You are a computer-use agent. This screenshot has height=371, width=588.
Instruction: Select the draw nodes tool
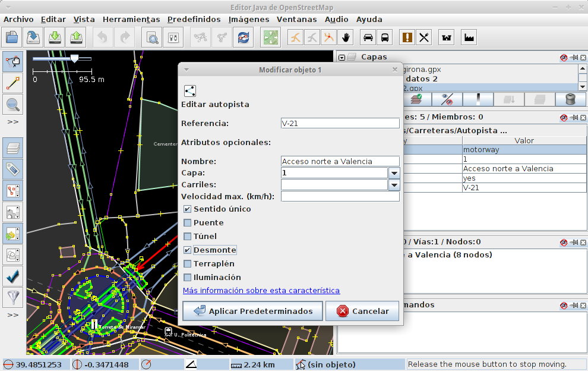(12, 82)
